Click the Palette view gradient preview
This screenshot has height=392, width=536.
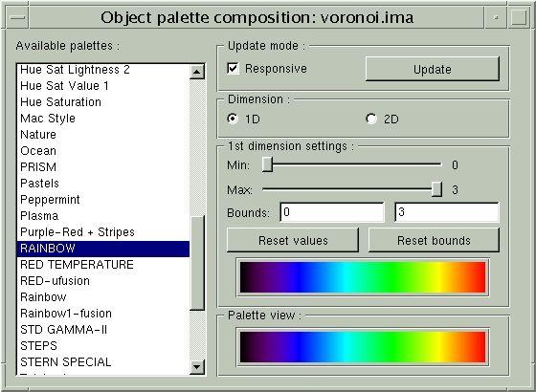[363, 347]
